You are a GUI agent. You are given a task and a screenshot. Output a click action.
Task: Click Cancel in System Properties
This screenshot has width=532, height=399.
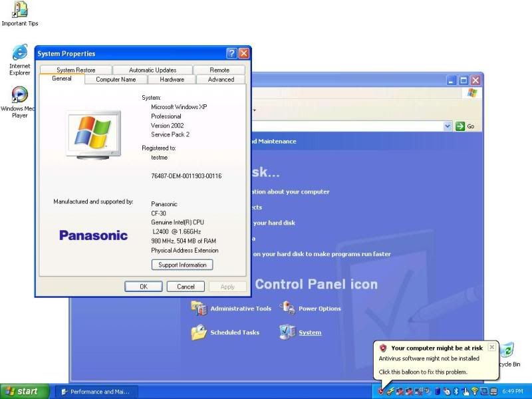tap(186, 287)
